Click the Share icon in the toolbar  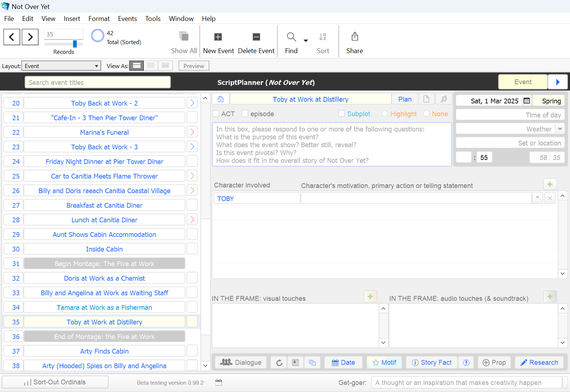[354, 37]
